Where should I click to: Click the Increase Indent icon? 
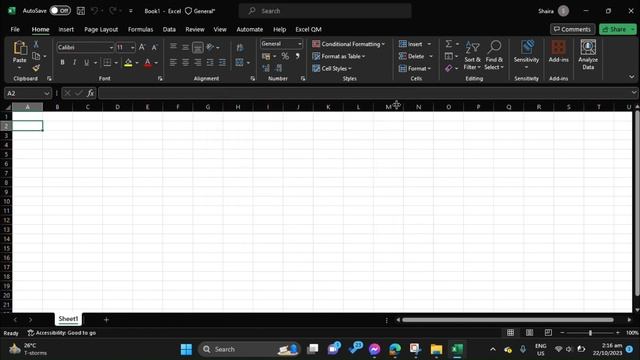point(222,62)
